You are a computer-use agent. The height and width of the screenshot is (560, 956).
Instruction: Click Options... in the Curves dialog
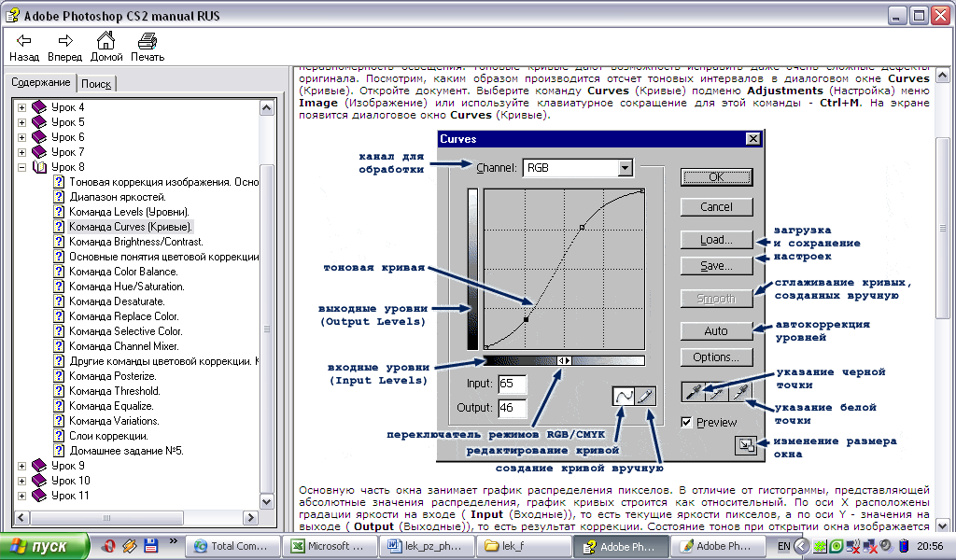pyautogui.click(x=716, y=357)
